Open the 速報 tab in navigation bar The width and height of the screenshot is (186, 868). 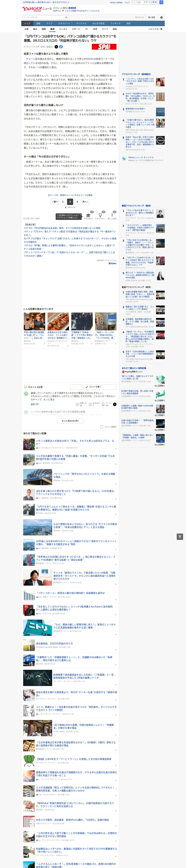click(38, 24)
